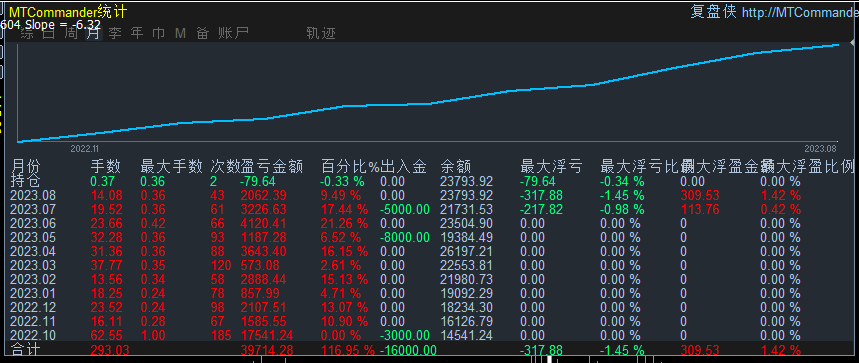859x363 pixels.
Task: Switch to the 日 daily tab
Action: [49, 33]
